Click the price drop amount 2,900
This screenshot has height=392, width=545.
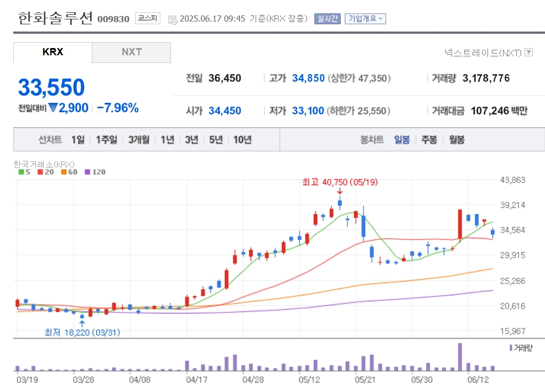(74, 108)
